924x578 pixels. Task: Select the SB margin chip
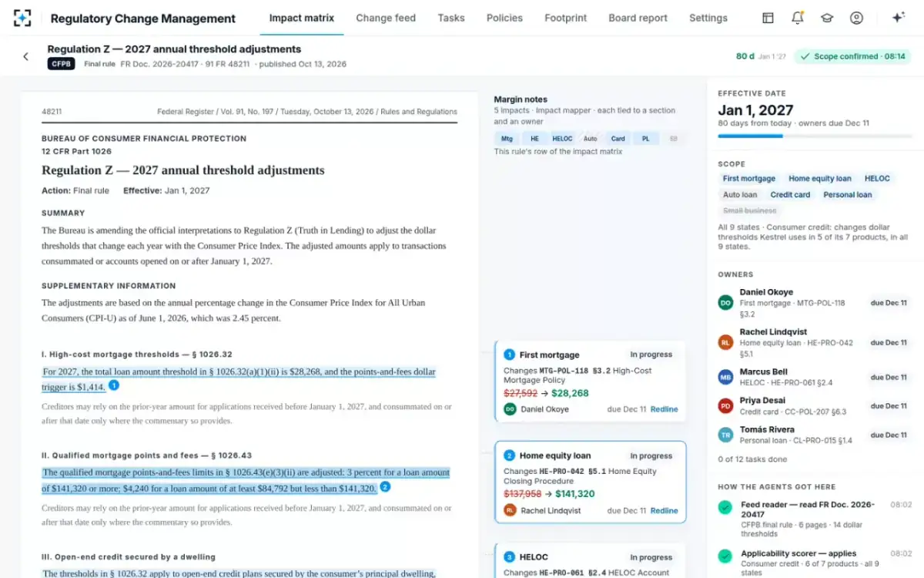[x=673, y=139]
